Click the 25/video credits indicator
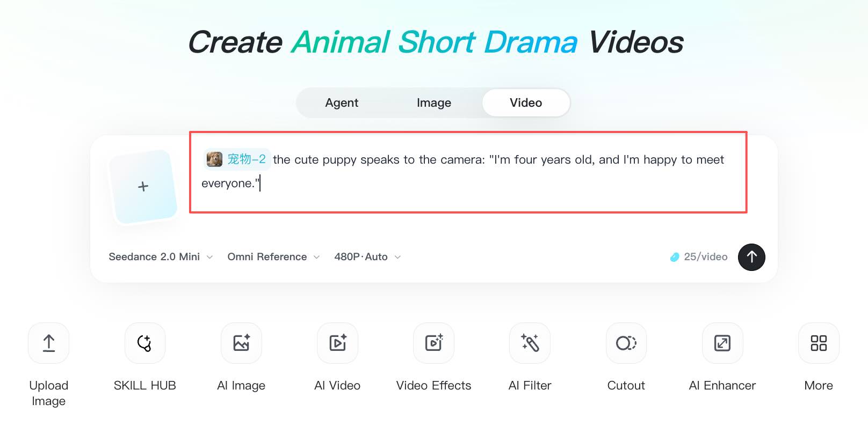Image resolution: width=868 pixels, height=426 pixels. (699, 257)
